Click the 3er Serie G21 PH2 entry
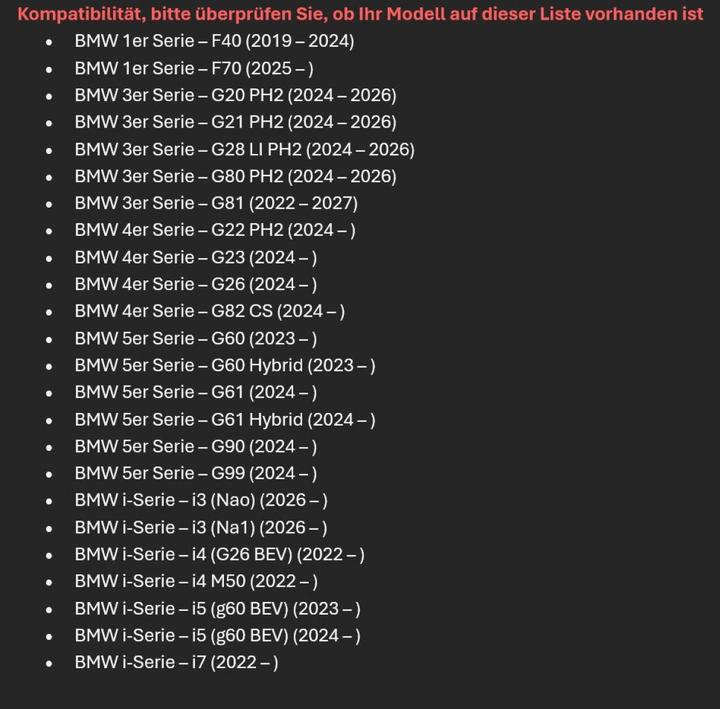Viewport: 720px width, 709px height. (x=235, y=122)
